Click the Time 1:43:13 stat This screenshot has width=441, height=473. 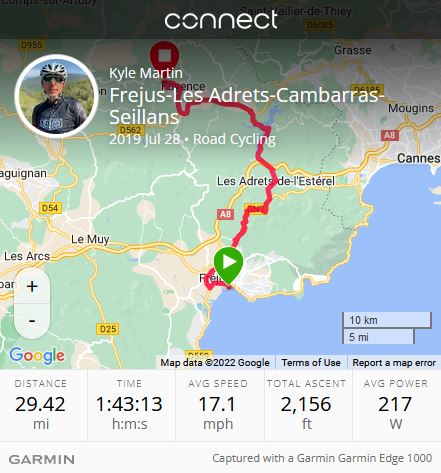pyautogui.click(x=129, y=406)
